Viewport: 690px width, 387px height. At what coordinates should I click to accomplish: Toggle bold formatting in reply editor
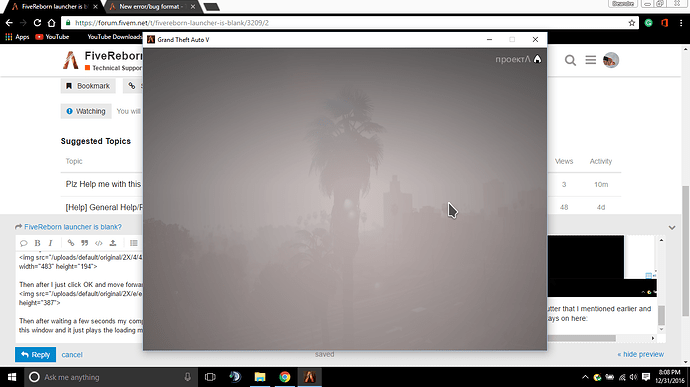[37, 243]
